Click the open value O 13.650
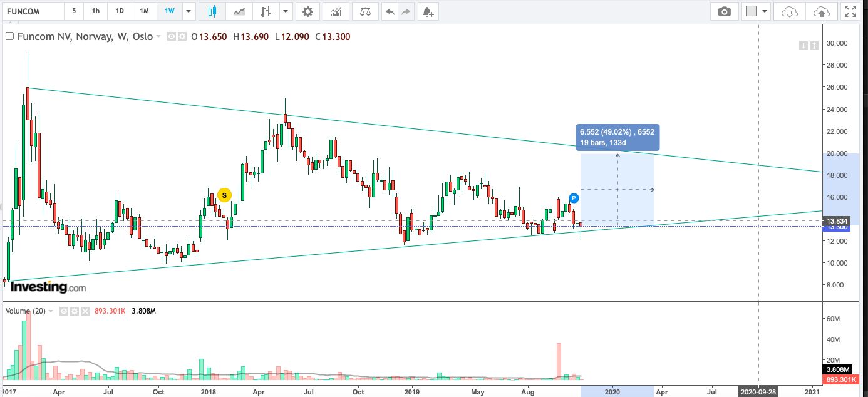The width and height of the screenshot is (868, 397). tap(209, 37)
